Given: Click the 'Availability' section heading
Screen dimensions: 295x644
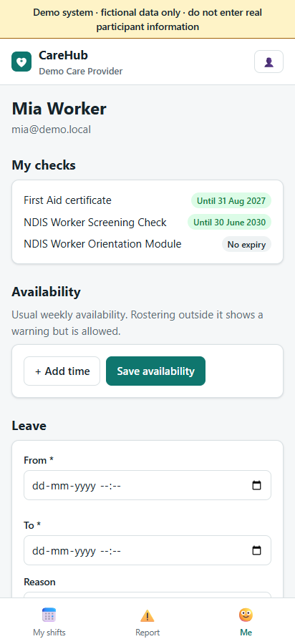Looking at the screenshot, I should coord(46,292).
